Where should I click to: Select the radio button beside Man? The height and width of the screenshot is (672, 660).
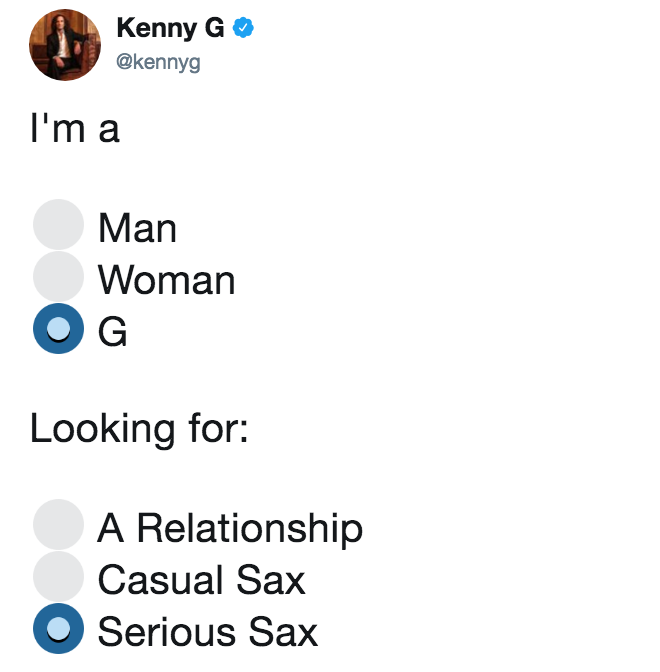point(58,224)
